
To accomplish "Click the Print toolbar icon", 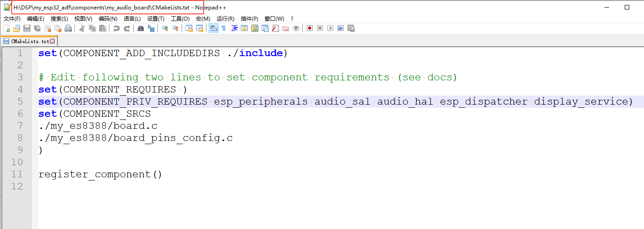I will tap(68, 28).
